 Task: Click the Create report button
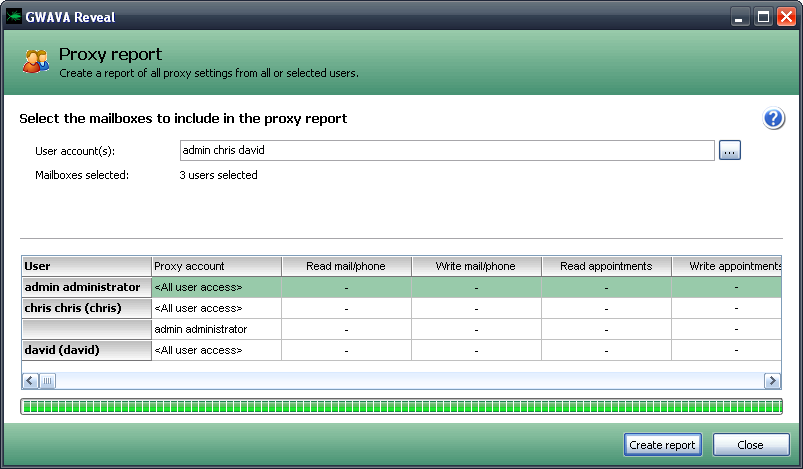click(x=662, y=444)
